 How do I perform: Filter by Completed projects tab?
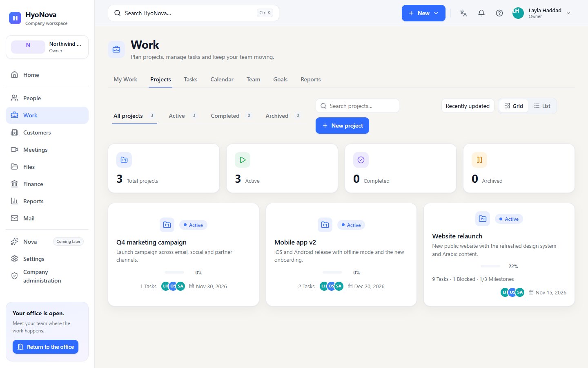pyautogui.click(x=231, y=116)
